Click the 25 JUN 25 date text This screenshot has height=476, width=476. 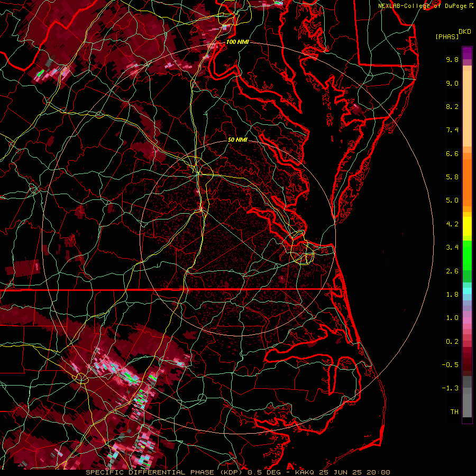click(x=340, y=472)
